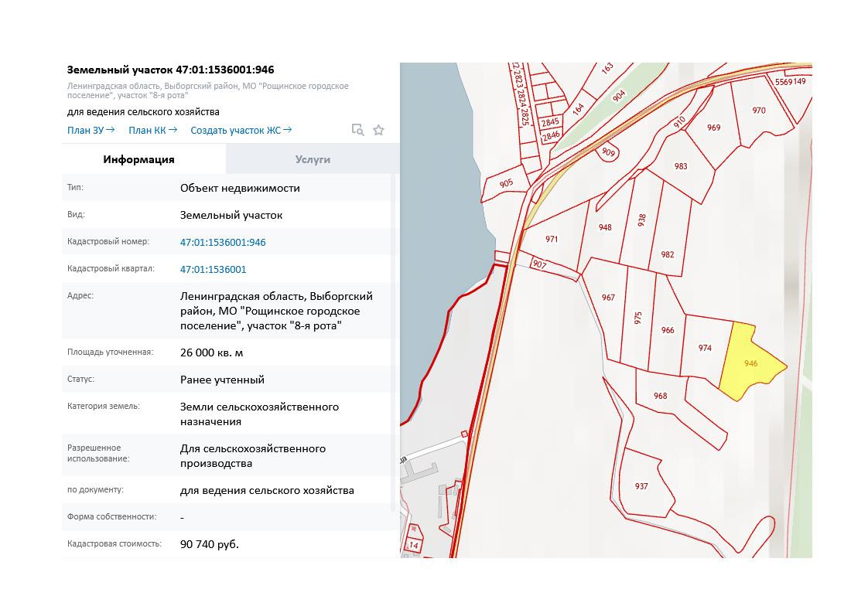Click the search-in-document icon beside the star

[357, 130]
